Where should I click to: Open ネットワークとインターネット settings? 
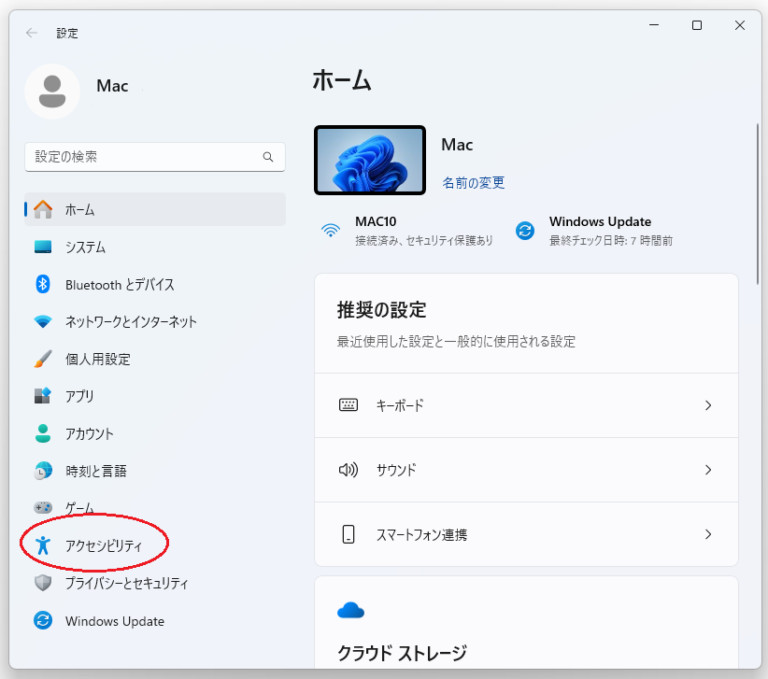(130, 322)
